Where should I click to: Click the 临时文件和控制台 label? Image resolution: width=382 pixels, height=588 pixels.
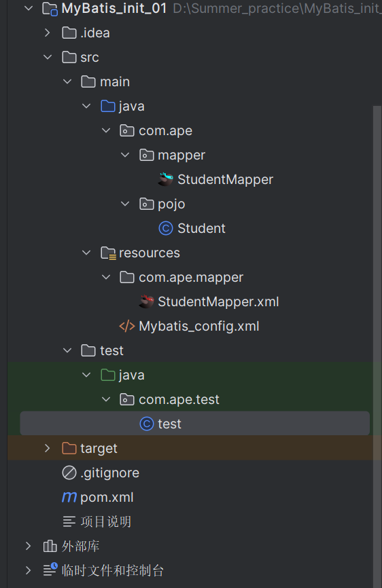coord(113,570)
